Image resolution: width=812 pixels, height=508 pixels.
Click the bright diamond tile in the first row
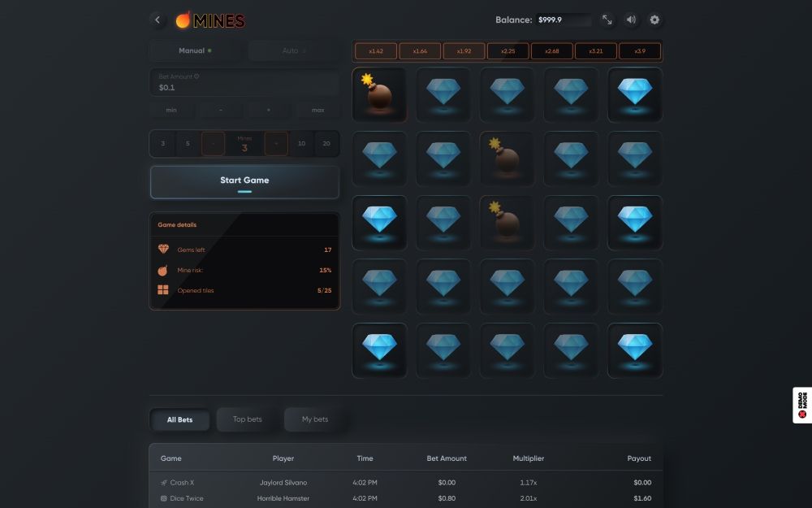click(635, 95)
